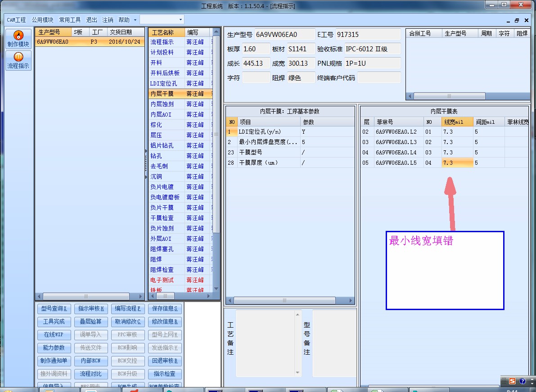Click the Sogou input method S icon
This screenshot has height=392, width=536.
pyautogui.click(x=512, y=381)
